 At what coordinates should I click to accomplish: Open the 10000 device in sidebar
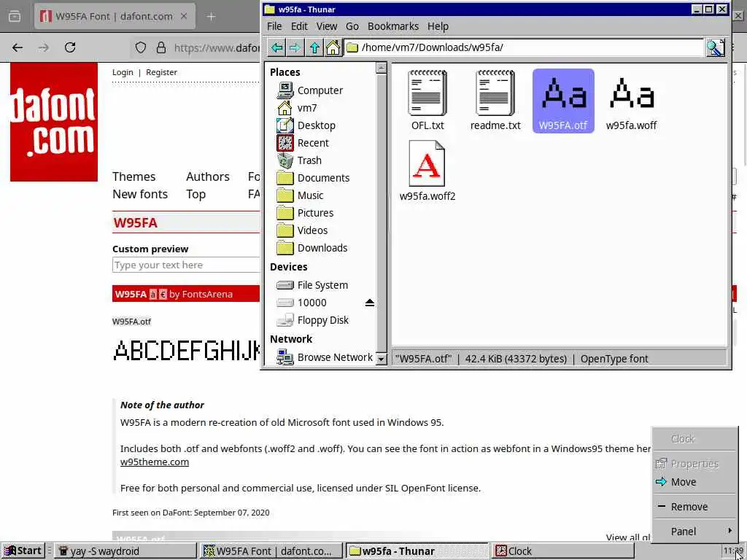[x=301, y=303]
